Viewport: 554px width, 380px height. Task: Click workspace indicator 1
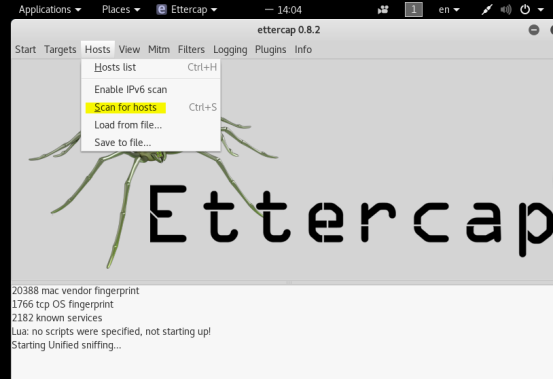tap(414, 10)
